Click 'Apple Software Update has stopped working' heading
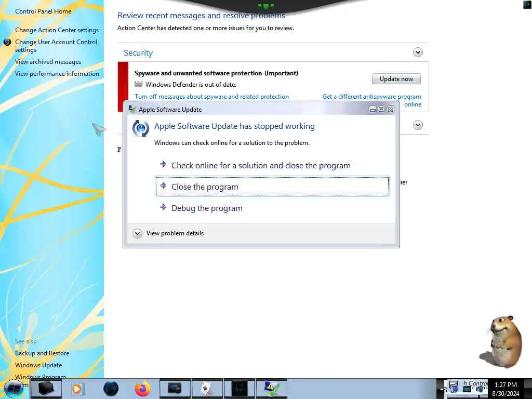Image resolution: width=532 pixels, height=399 pixels. (x=234, y=126)
